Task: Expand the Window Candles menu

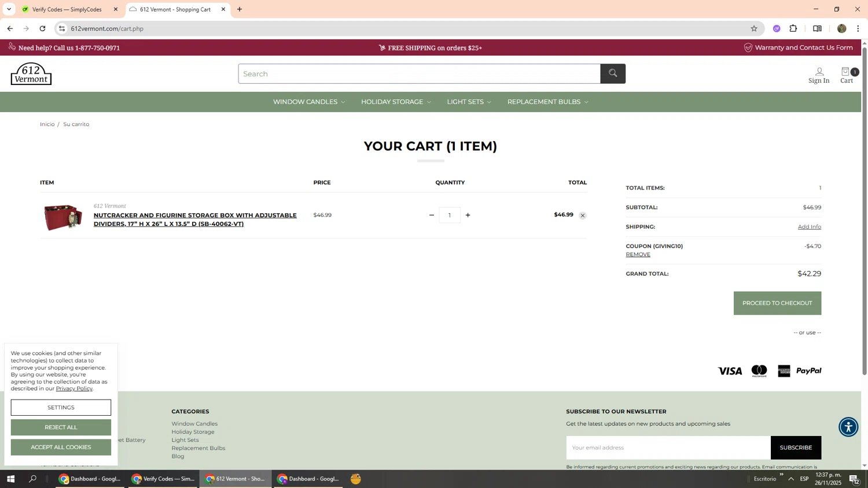Action: [x=309, y=102]
